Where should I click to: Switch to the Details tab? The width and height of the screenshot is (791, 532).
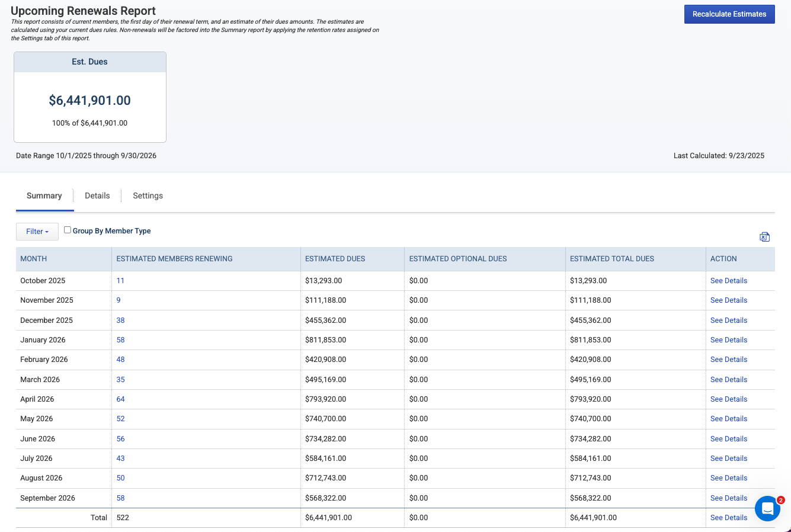(x=97, y=196)
